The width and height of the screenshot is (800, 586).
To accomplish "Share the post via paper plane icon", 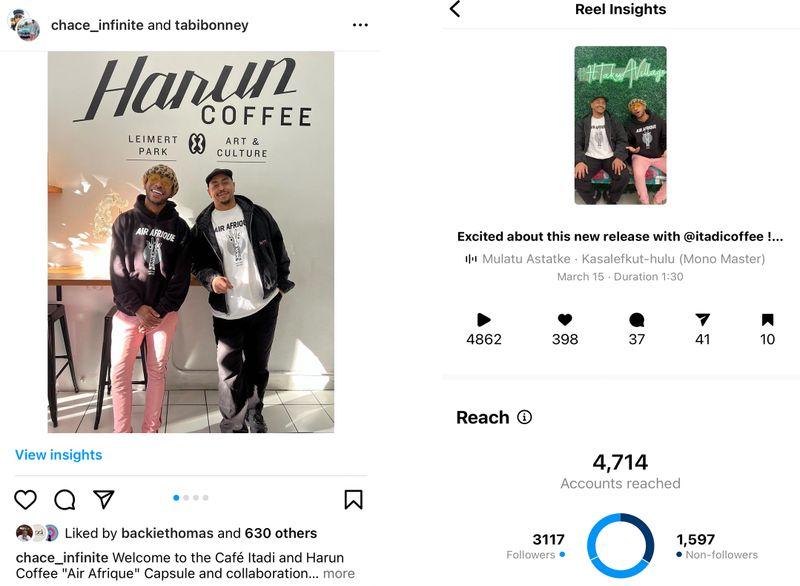I will pos(104,499).
